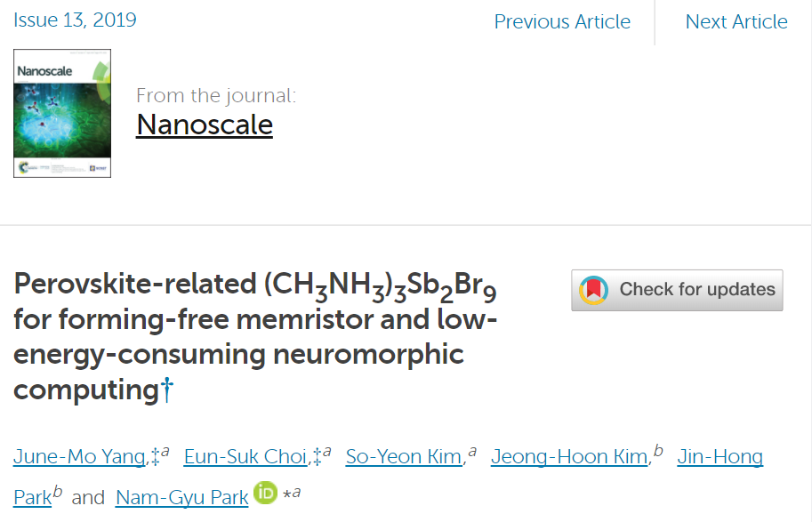The height and width of the screenshot is (522, 812).
Task: Go to the Previous Article
Action: point(562,21)
